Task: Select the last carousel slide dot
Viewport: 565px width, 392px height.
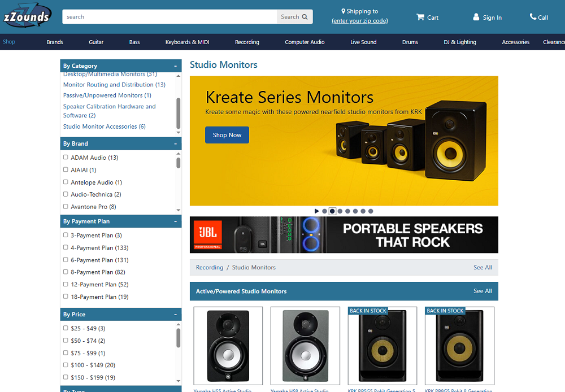Action: [371, 211]
